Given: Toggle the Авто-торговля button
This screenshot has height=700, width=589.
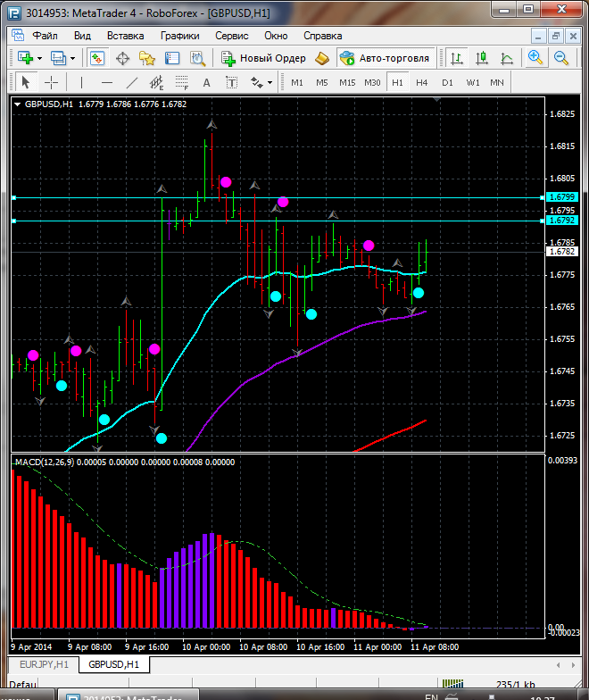Looking at the screenshot, I should (x=385, y=58).
